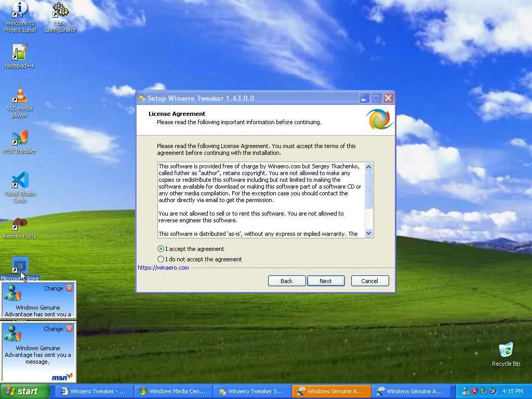Click the setup title bar icon
532x399 pixels.
click(x=142, y=98)
